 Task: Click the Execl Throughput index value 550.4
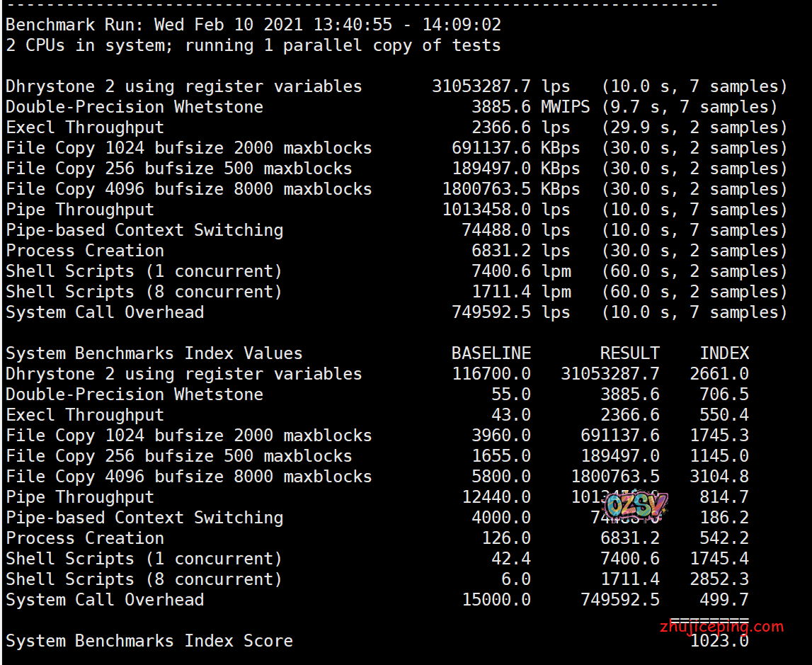coord(724,415)
